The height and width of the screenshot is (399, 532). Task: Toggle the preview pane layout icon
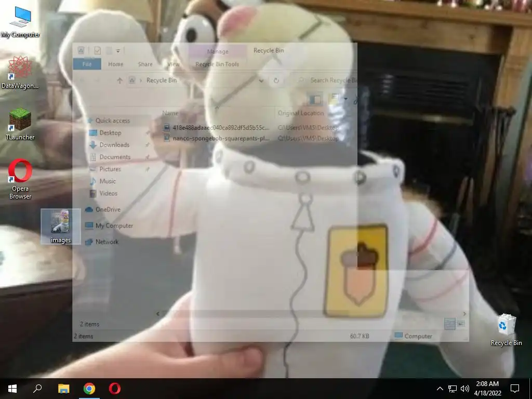[315, 100]
